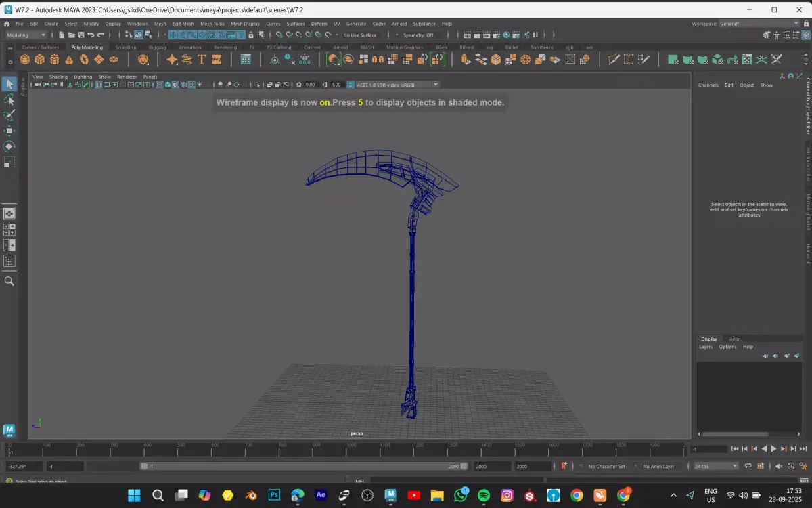Image resolution: width=812 pixels, height=508 pixels.
Task: Click the Search magnifier in left sidebar
Action: 9,280
